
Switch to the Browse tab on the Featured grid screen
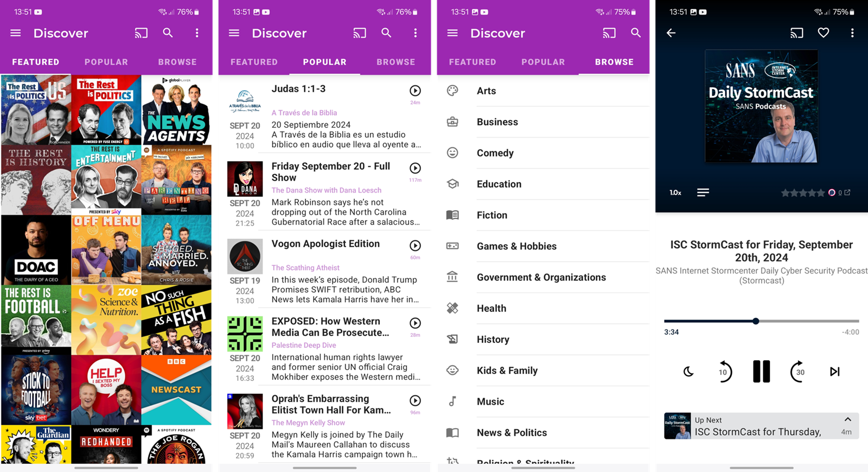coord(177,62)
